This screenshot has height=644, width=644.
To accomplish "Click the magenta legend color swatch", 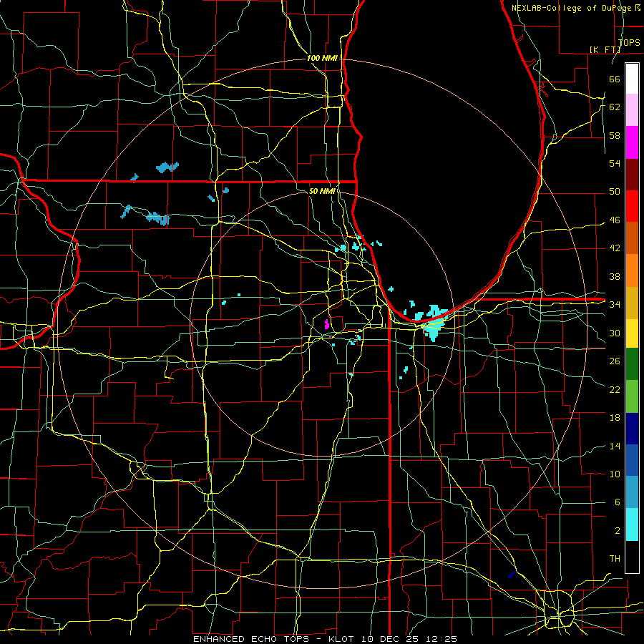I will [632, 142].
